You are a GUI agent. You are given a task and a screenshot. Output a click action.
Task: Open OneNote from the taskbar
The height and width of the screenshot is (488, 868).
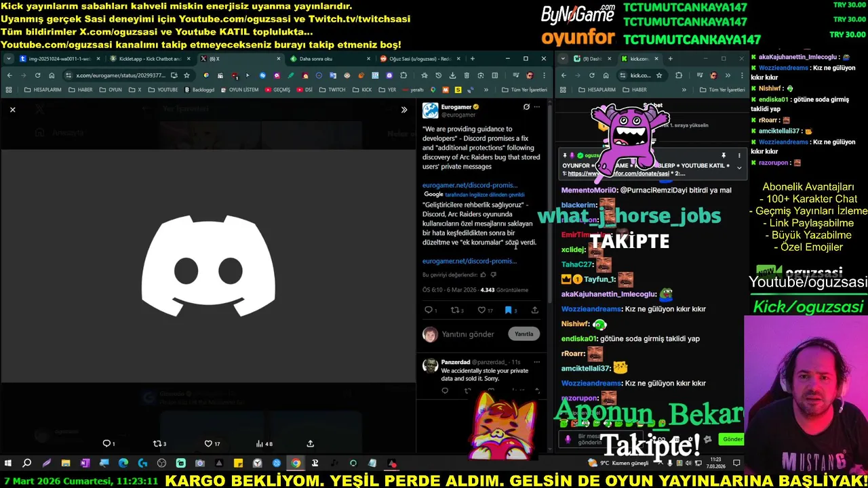coord(85,464)
